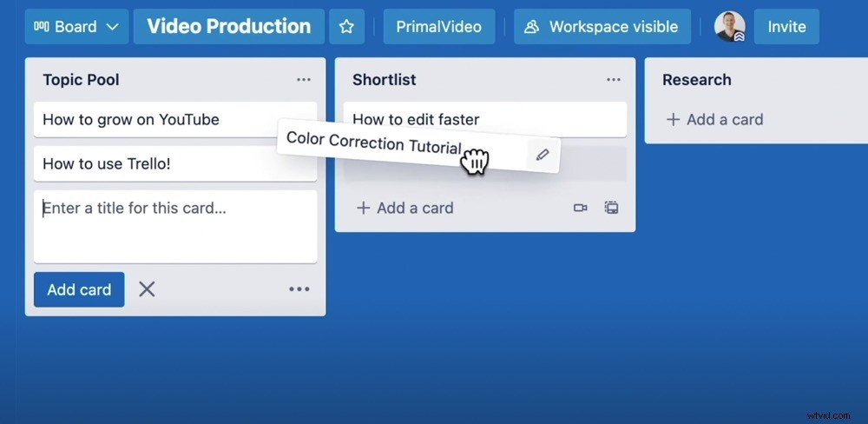Invite members to the board

pos(786,27)
